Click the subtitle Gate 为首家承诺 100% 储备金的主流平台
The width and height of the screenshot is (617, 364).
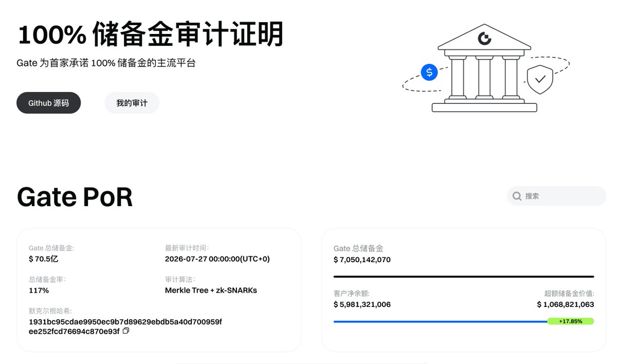click(106, 63)
